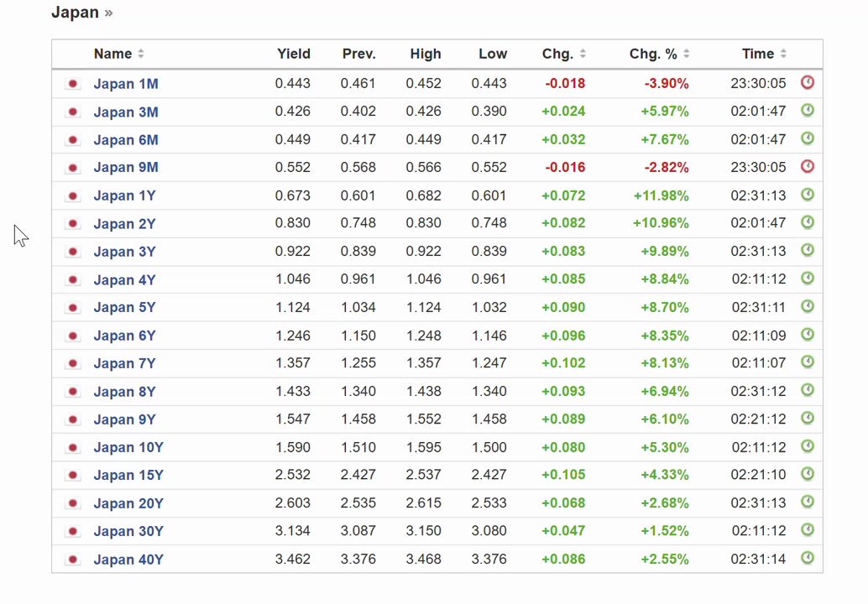Click the Prev. column header
The image size is (868, 604).
point(358,54)
